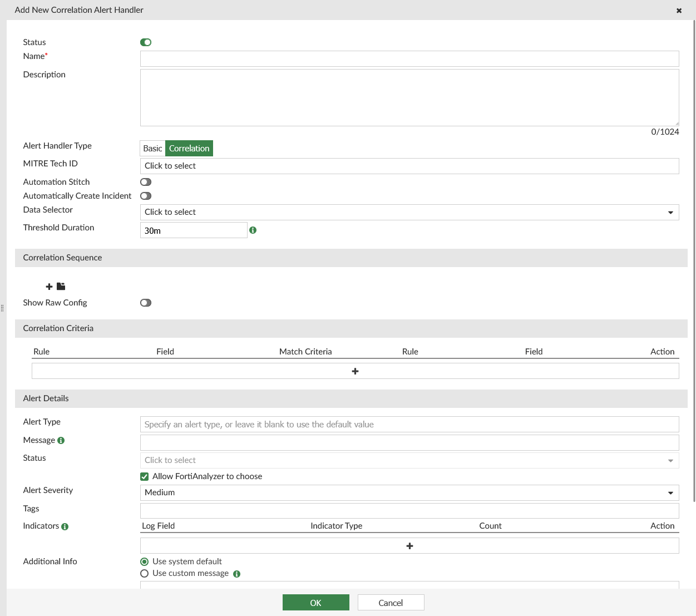Viewport: 696px width, 616px height.
Task: Select the Use custom message option
Action: point(145,573)
